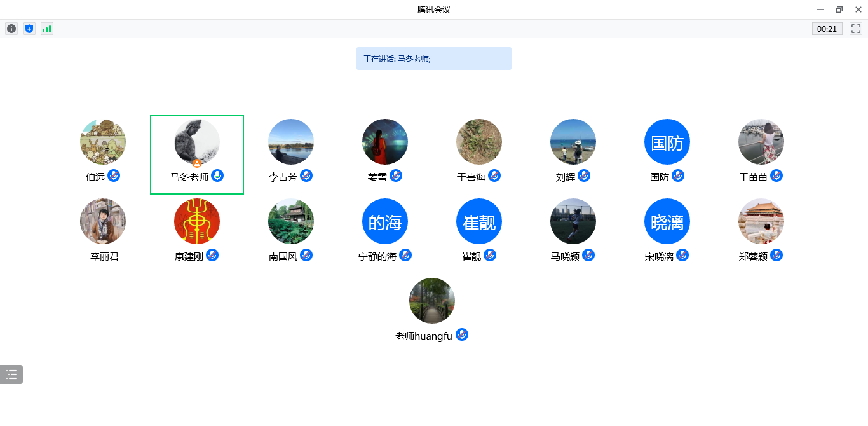Enter full screen mode
Viewport: 868px width, 426px height.
coord(856,29)
